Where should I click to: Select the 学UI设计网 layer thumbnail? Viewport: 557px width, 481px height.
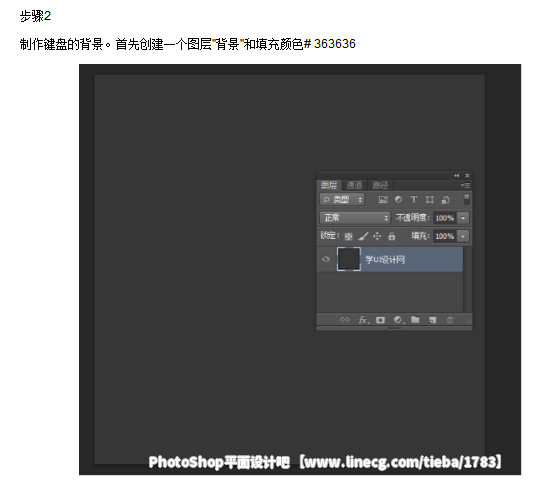pyautogui.click(x=348, y=259)
